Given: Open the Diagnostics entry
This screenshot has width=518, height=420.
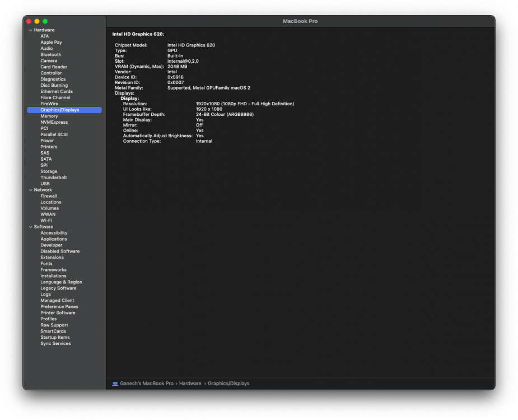Looking at the screenshot, I should coord(53,80).
